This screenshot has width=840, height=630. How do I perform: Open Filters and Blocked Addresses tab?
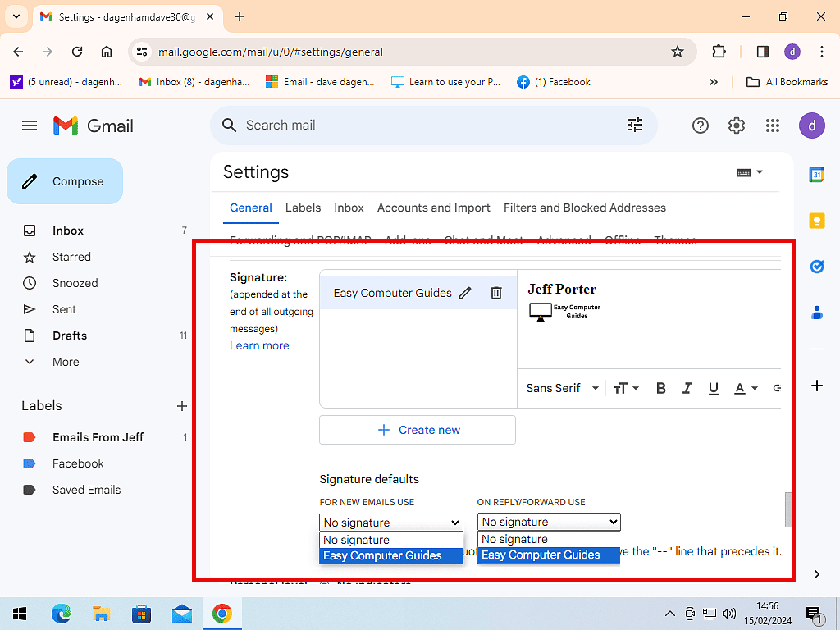point(585,208)
